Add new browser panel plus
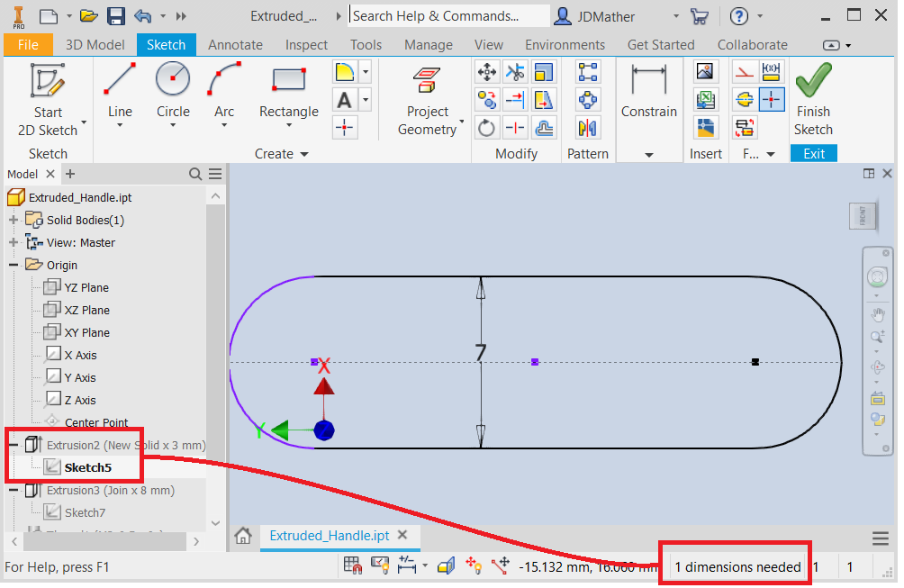The image size is (904, 588). pyautogui.click(x=69, y=174)
